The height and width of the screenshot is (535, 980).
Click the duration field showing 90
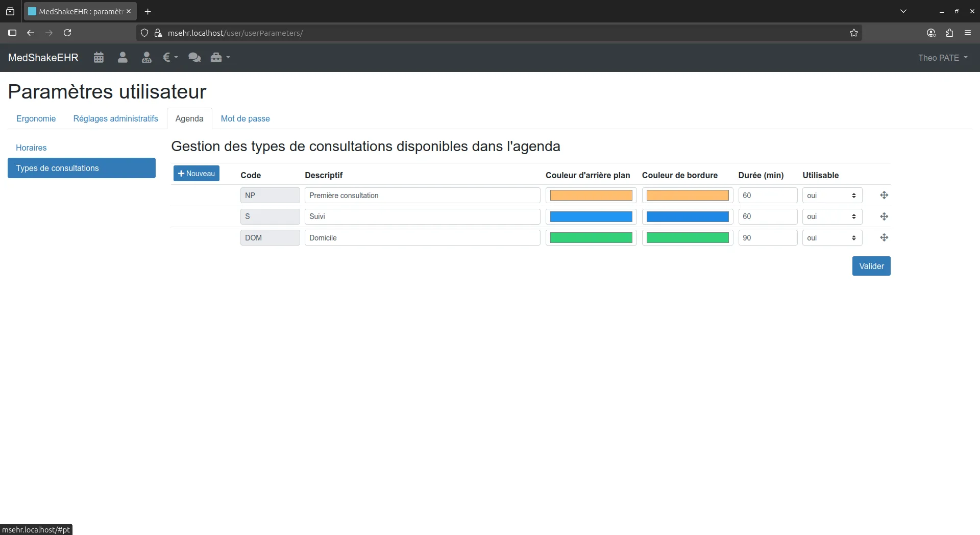pyautogui.click(x=767, y=238)
